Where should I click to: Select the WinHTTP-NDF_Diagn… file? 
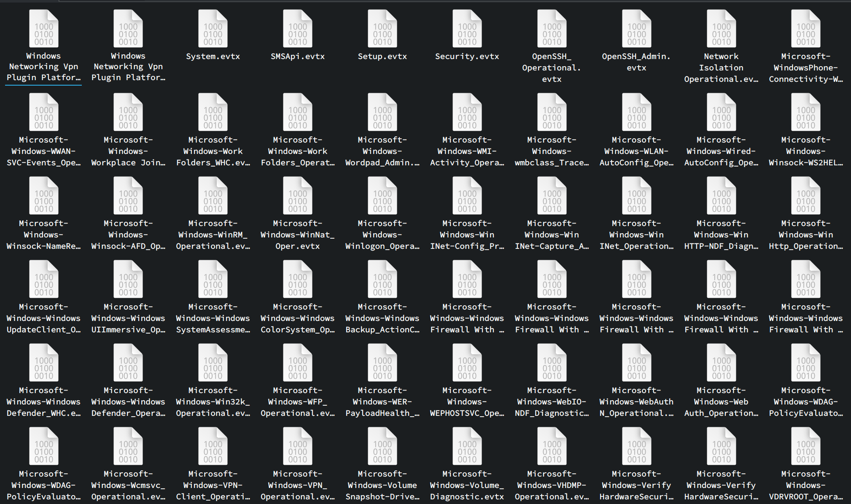(722, 196)
